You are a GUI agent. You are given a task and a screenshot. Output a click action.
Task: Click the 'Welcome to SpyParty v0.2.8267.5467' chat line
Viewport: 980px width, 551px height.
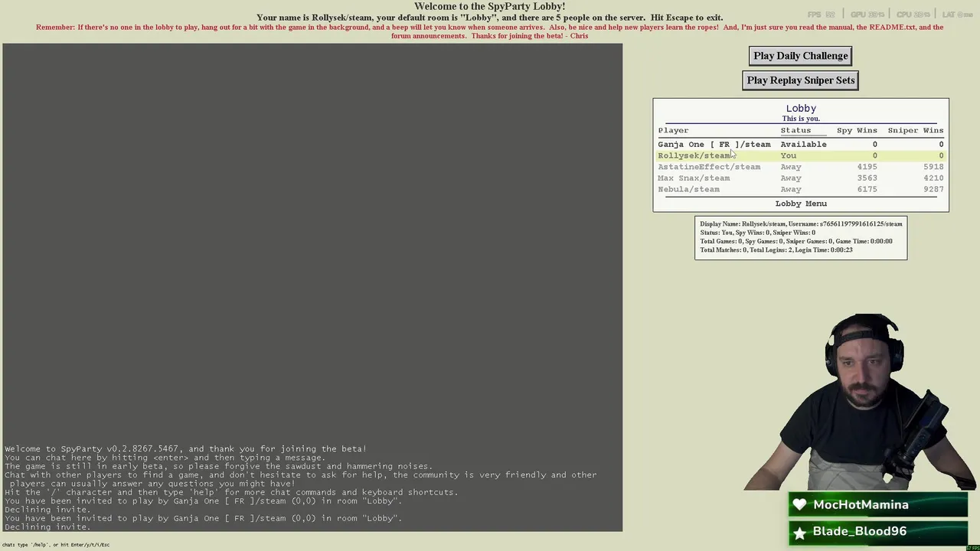[x=185, y=449]
